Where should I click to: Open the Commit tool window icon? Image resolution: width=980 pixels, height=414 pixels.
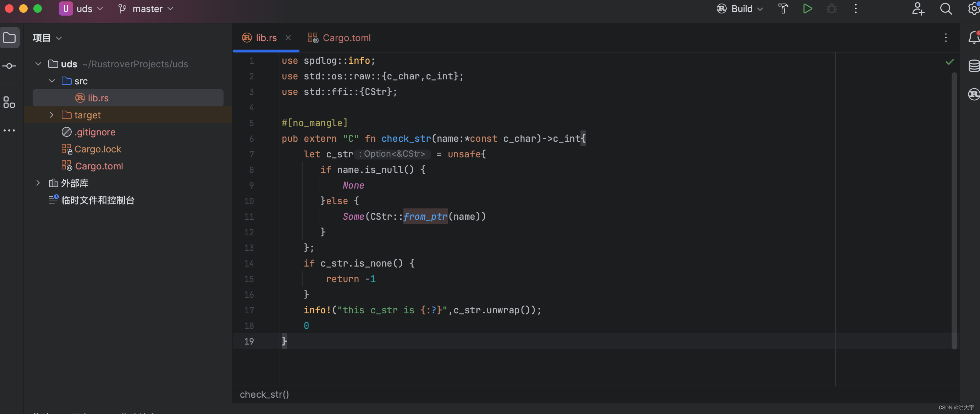[10, 66]
